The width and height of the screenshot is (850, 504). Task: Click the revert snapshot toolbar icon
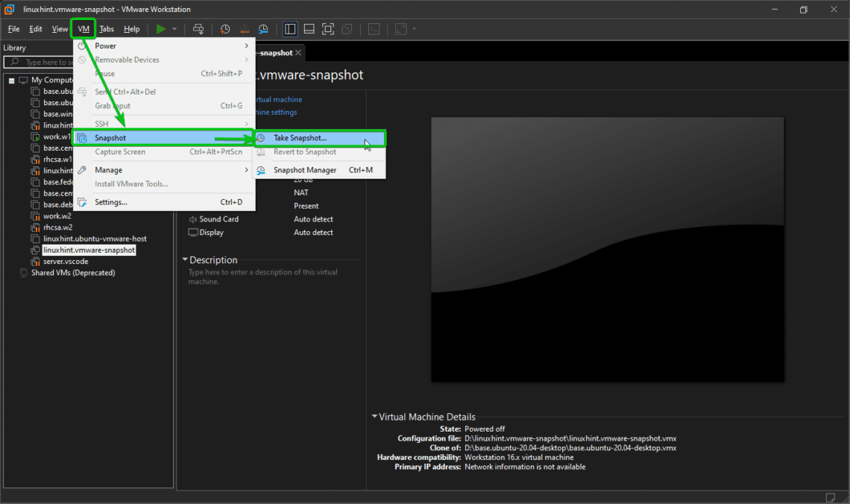point(244,29)
